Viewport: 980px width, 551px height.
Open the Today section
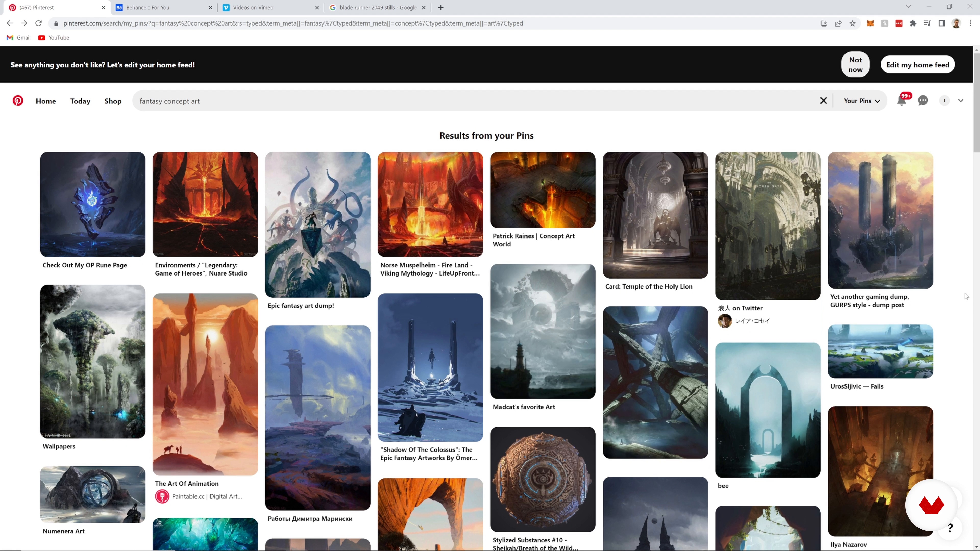80,101
